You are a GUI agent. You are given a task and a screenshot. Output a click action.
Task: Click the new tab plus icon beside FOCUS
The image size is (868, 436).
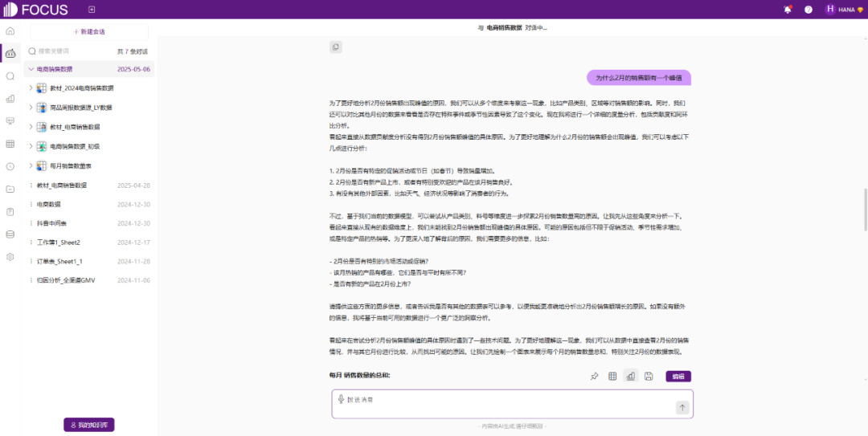[92, 10]
